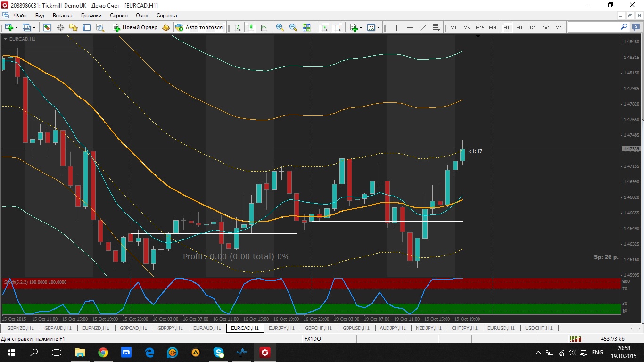Switch to GBPNZD,H1 chart tab

point(21,328)
